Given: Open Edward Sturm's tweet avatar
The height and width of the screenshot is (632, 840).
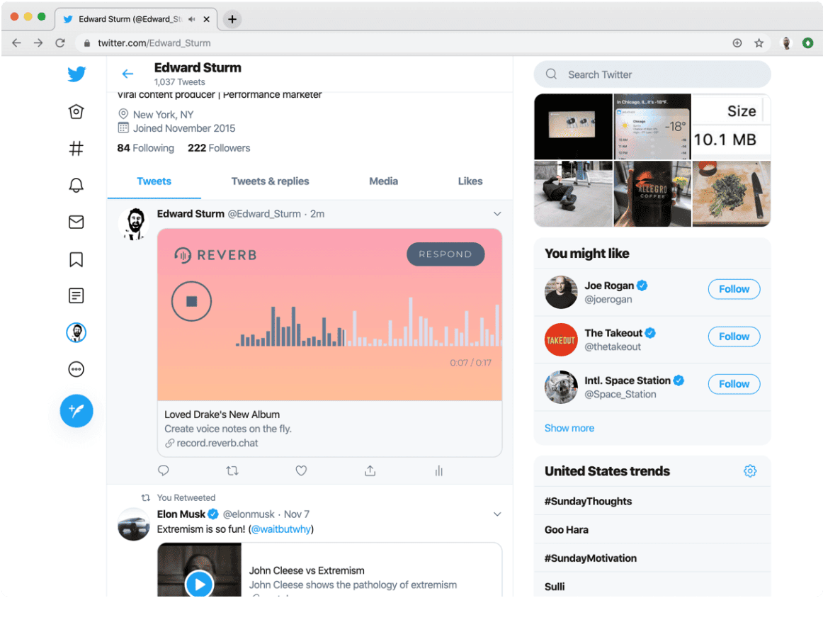Looking at the screenshot, I should [x=134, y=224].
